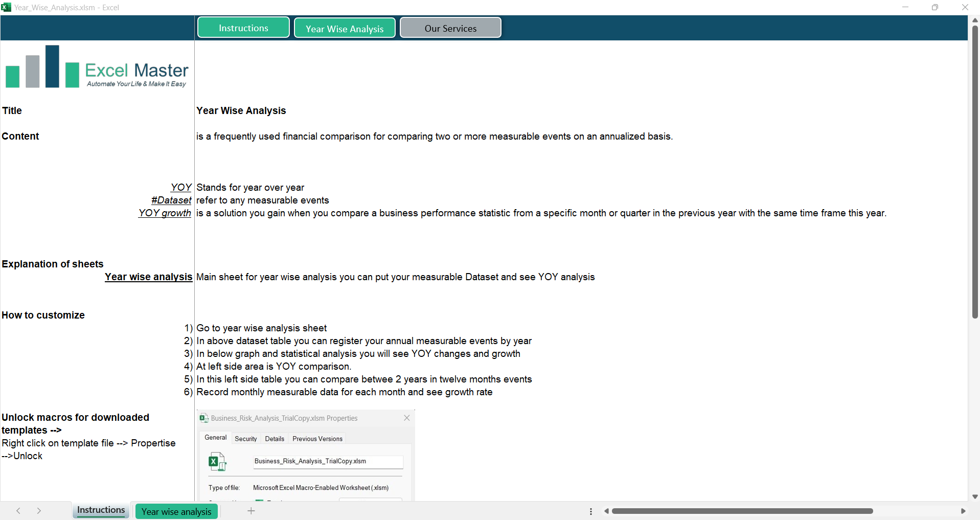The image size is (980, 520).
Task: Click the filename field in Properties image
Action: pos(328,461)
